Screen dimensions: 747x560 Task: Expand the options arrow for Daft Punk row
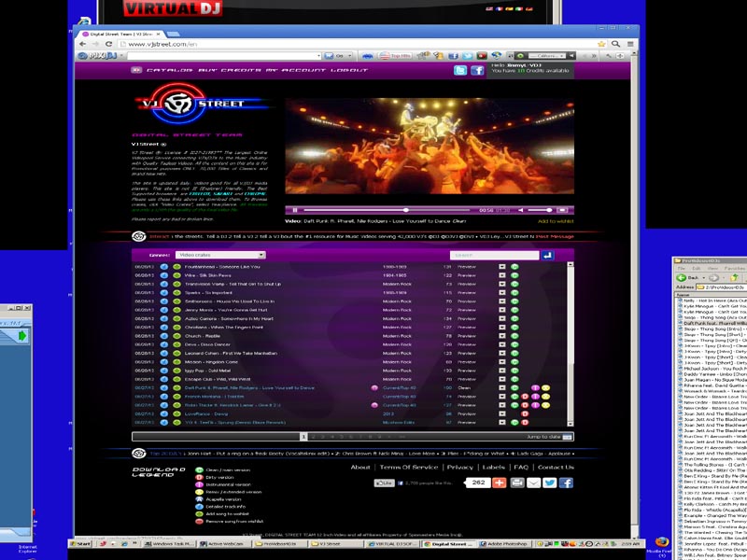[x=502, y=388]
